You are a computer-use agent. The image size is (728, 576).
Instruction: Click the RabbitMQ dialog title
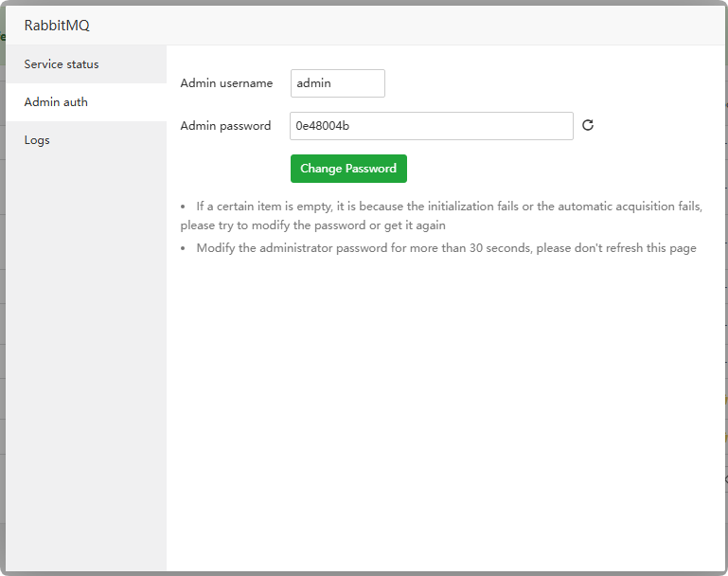[57, 26]
